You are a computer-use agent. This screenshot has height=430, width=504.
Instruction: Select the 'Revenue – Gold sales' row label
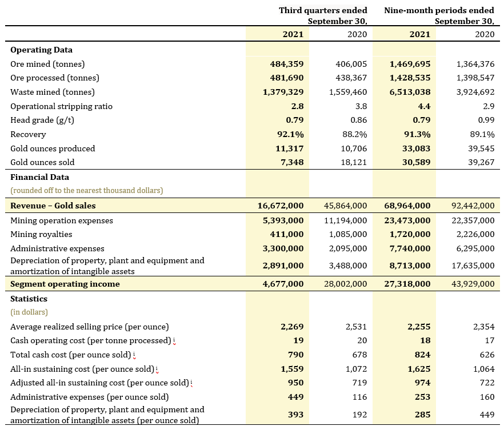(53, 206)
